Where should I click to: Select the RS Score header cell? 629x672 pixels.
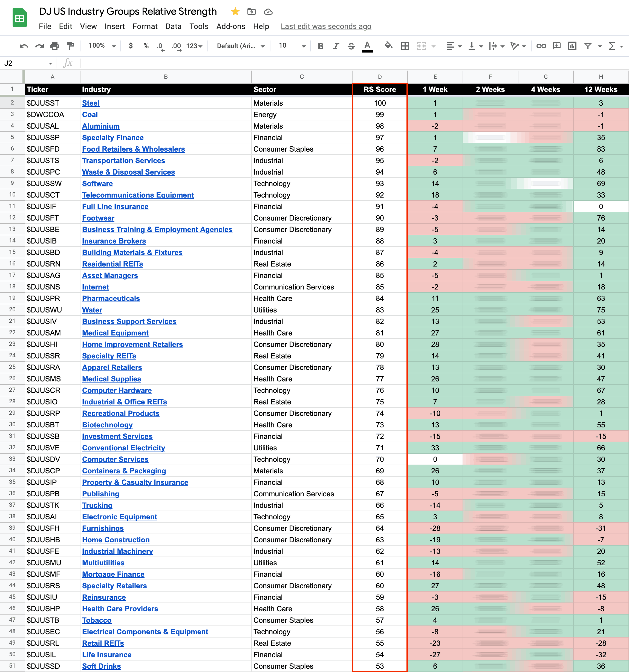pyautogui.click(x=380, y=89)
